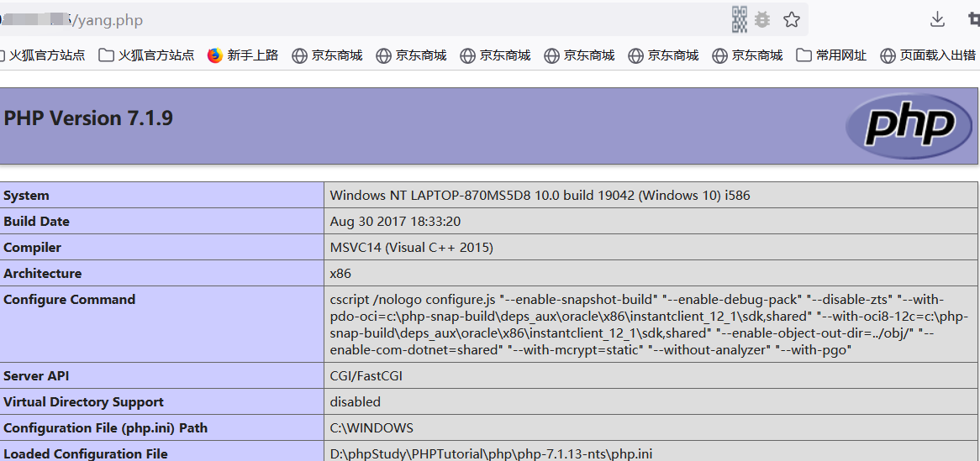Select the Virtual Directory Support label
The height and width of the screenshot is (461, 980).
pos(83,402)
